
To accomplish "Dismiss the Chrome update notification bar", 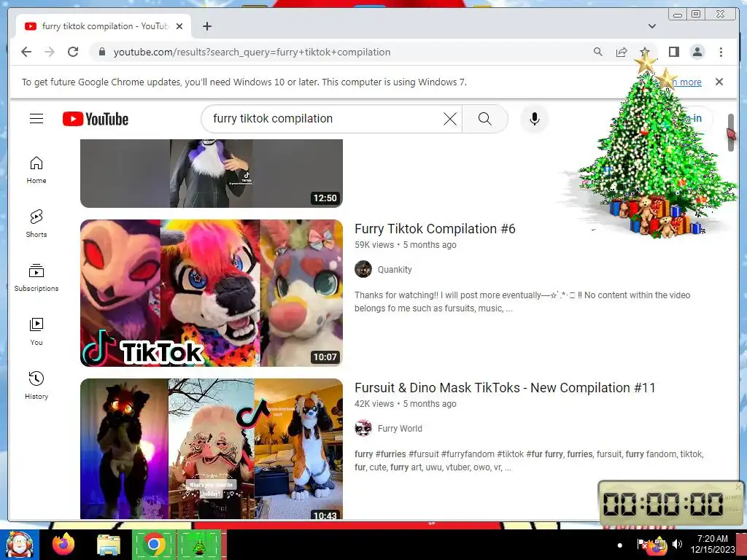I will (719, 82).
